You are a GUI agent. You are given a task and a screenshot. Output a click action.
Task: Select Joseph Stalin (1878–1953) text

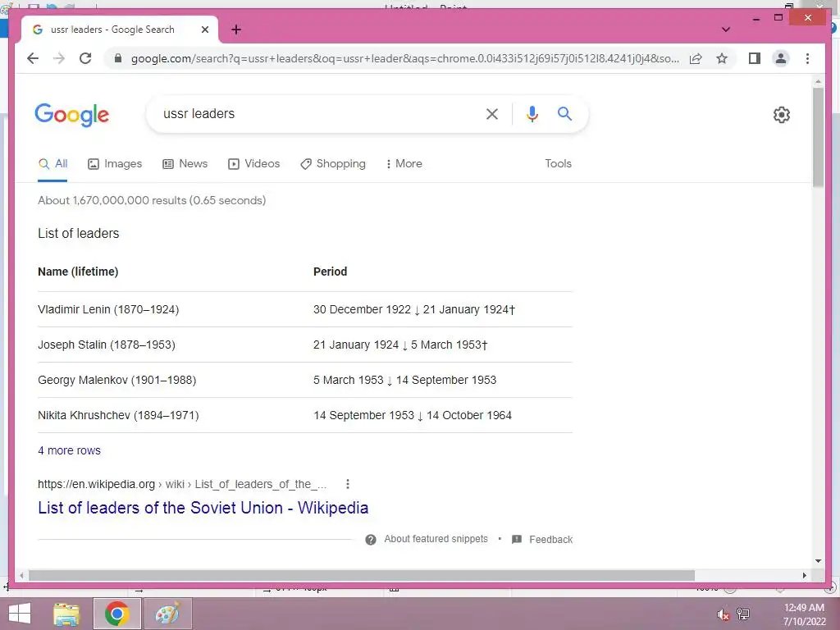click(107, 345)
